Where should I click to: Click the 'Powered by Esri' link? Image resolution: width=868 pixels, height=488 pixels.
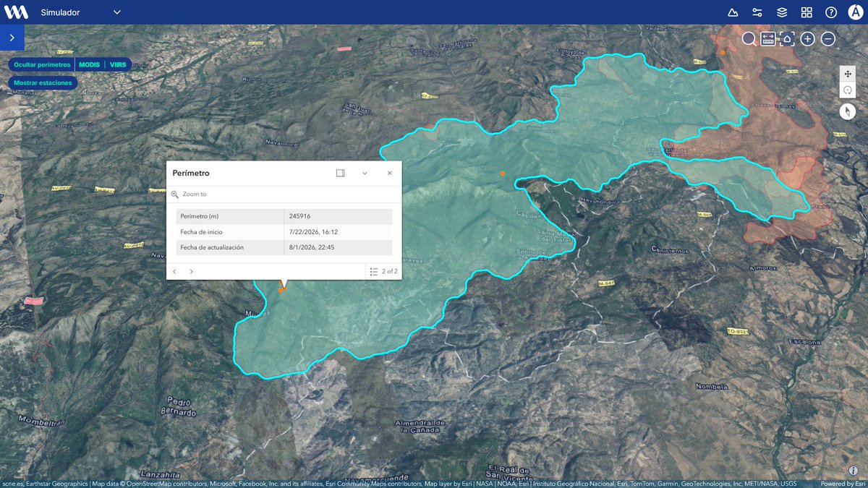coord(843,484)
